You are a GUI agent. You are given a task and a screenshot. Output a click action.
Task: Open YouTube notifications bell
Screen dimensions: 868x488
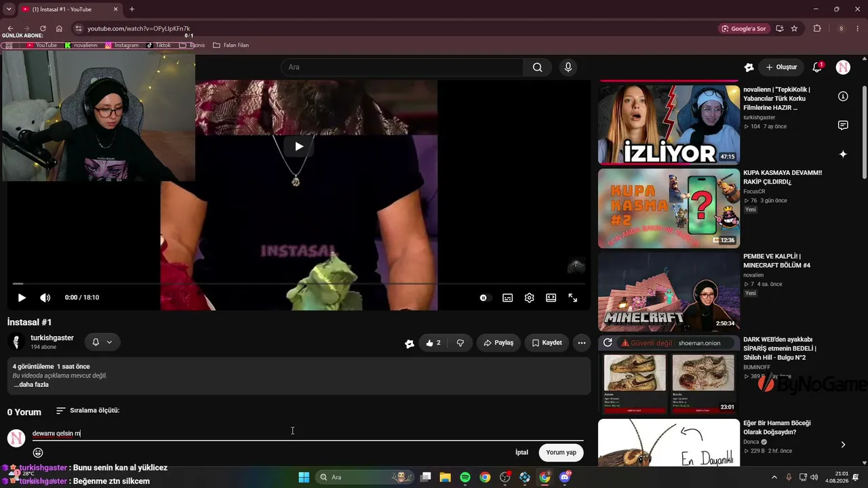coord(817,67)
